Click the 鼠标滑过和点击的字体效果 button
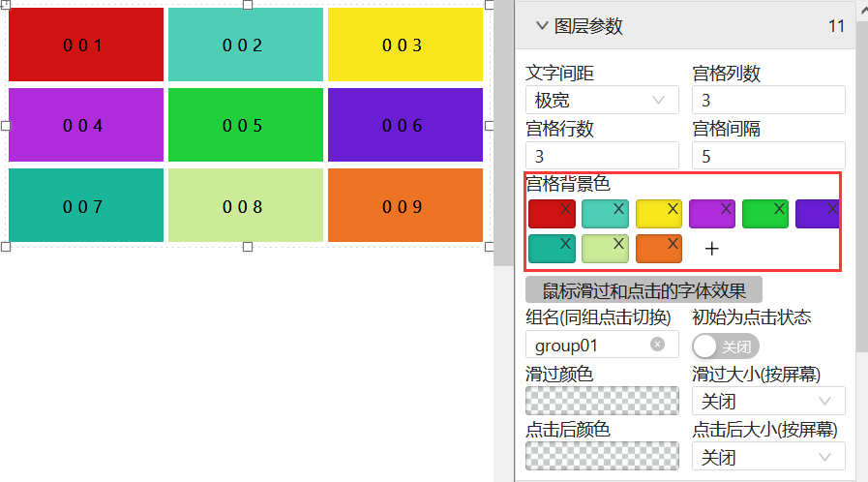The image size is (868, 482). 644,290
